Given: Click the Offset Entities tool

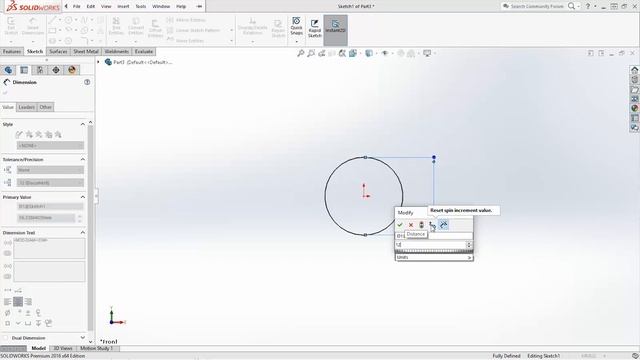Looking at the screenshot, I should (x=155, y=29).
